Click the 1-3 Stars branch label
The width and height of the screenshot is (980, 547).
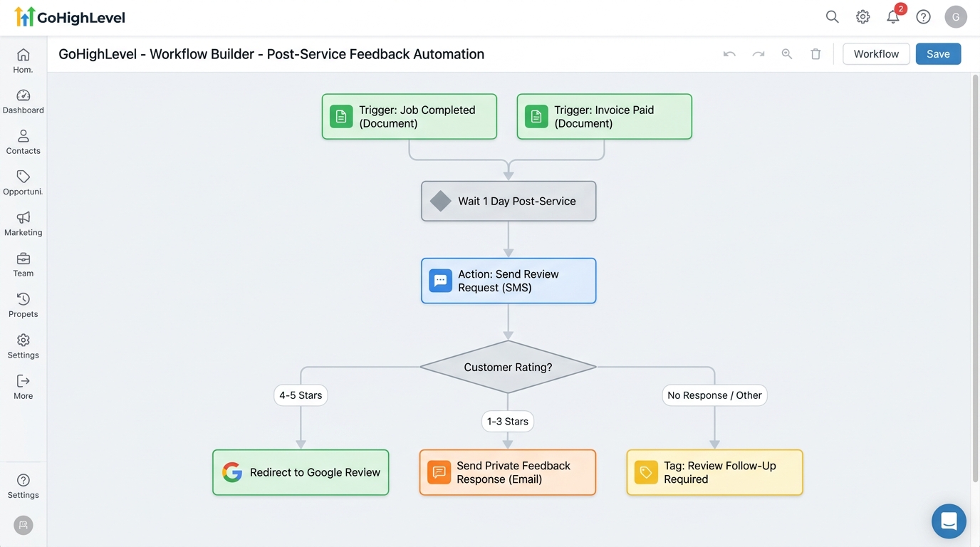508,422
